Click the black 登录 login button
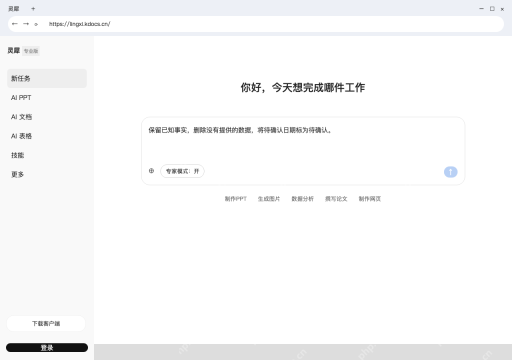The image size is (512, 360). 47,348
